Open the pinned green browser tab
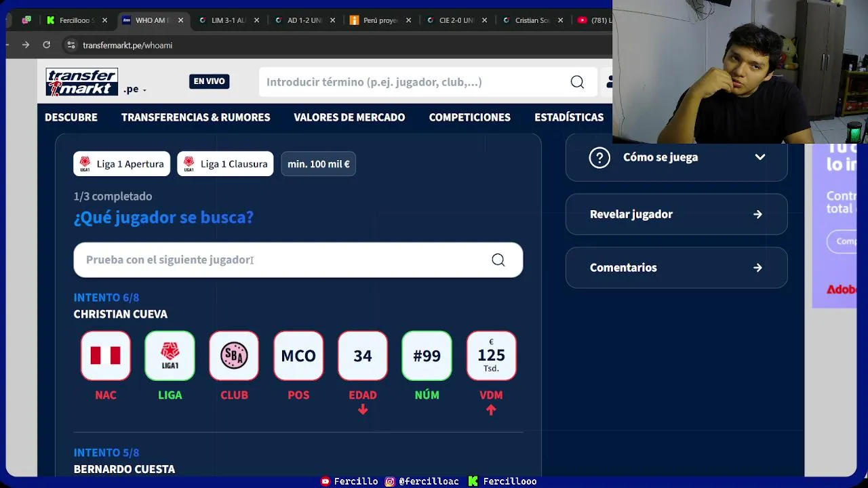The width and height of the screenshot is (868, 488). point(26,20)
